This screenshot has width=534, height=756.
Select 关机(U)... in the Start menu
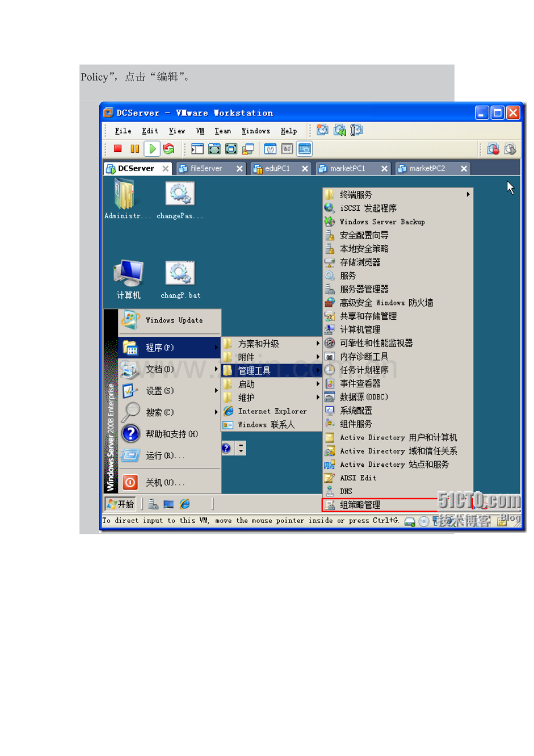point(169,483)
